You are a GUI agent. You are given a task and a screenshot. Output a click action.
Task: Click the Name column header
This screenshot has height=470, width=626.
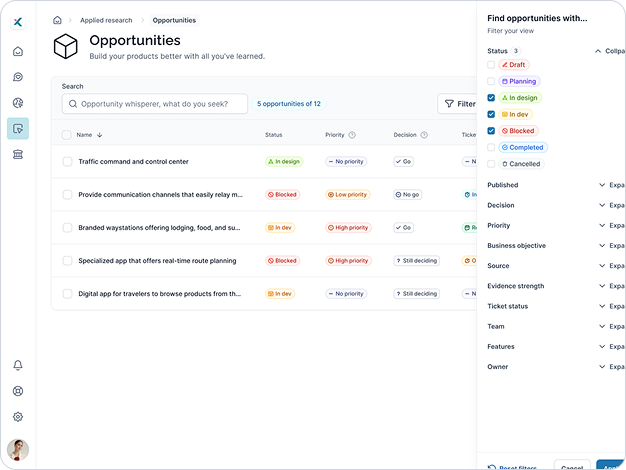pos(84,135)
